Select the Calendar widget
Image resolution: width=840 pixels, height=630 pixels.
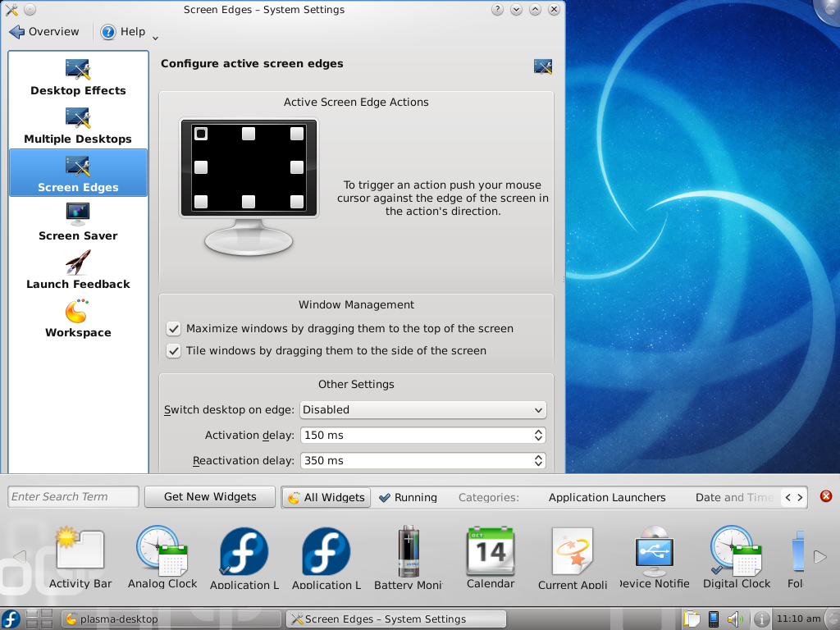491,557
